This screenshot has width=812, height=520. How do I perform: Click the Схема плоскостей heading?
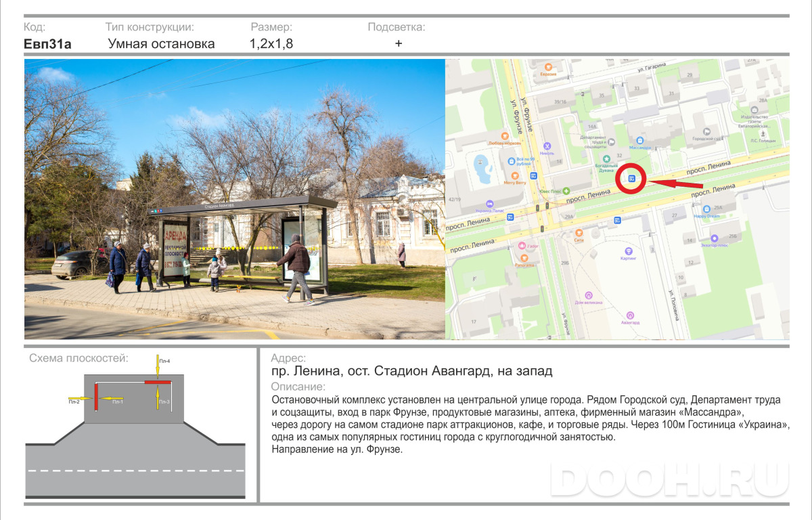click(x=78, y=358)
